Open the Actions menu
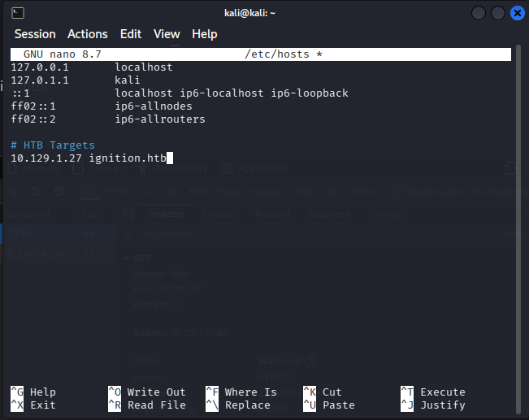Image resolution: width=529 pixels, height=420 pixels. [x=88, y=34]
